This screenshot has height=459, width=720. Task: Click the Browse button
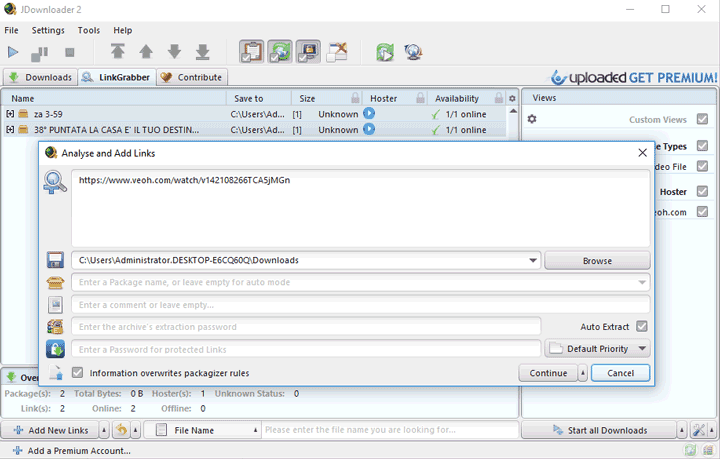597,260
